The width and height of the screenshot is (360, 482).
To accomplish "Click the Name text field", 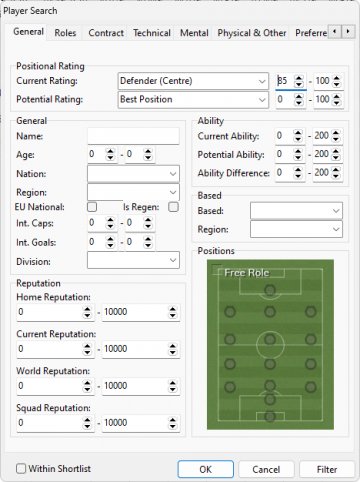I will coord(133,136).
